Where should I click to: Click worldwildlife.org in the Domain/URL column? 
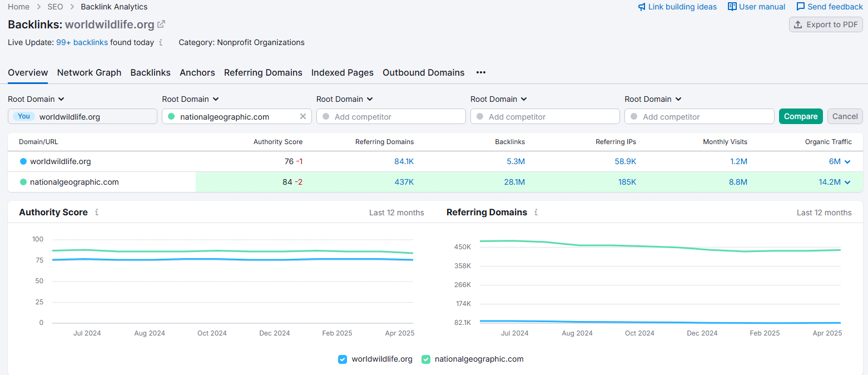(x=61, y=162)
